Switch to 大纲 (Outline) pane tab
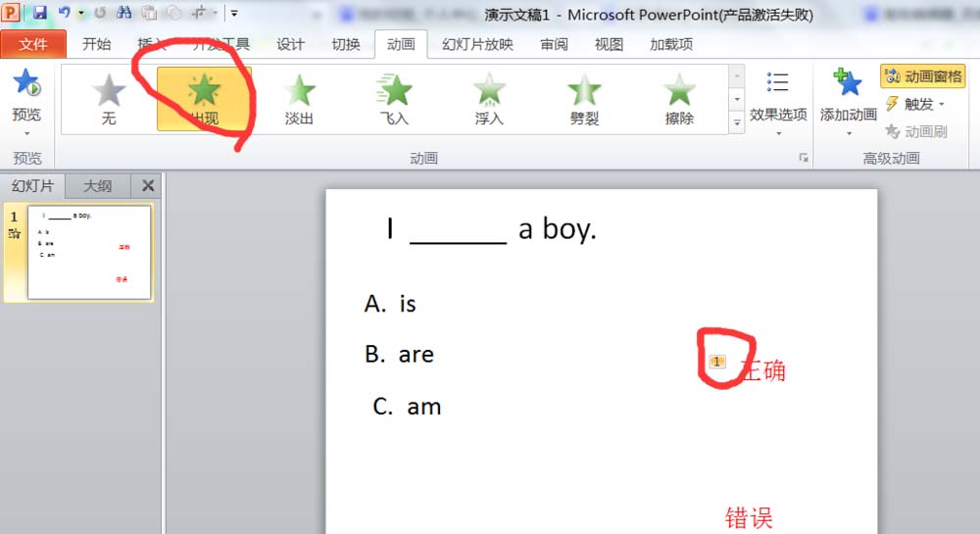This screenshot has height=534, width=980. tap(97, 185)
